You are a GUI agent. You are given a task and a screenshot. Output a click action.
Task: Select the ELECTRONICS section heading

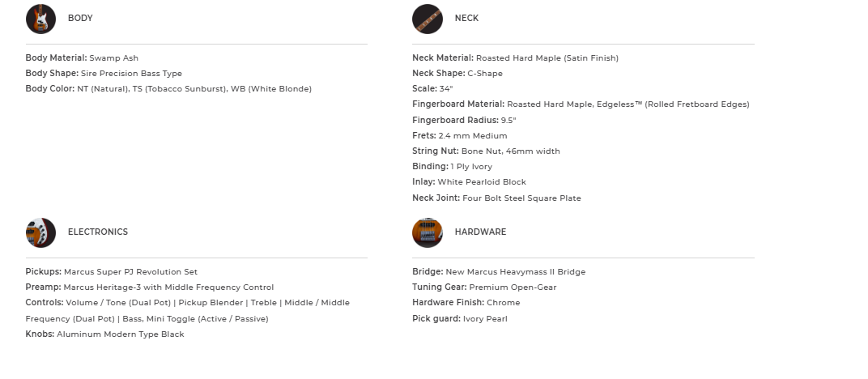coord(98,232)
